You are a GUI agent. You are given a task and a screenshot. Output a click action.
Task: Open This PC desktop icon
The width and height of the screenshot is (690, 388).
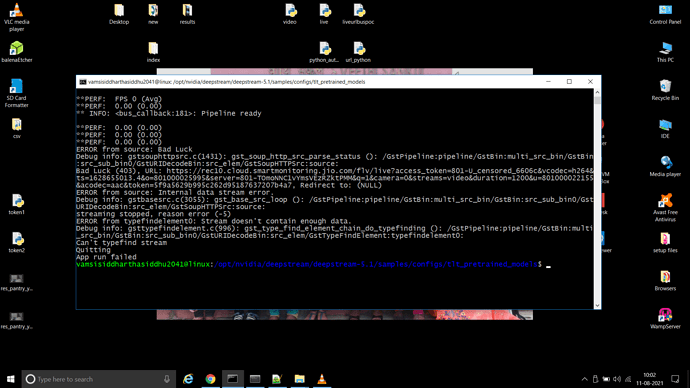[x=665, y=51]
